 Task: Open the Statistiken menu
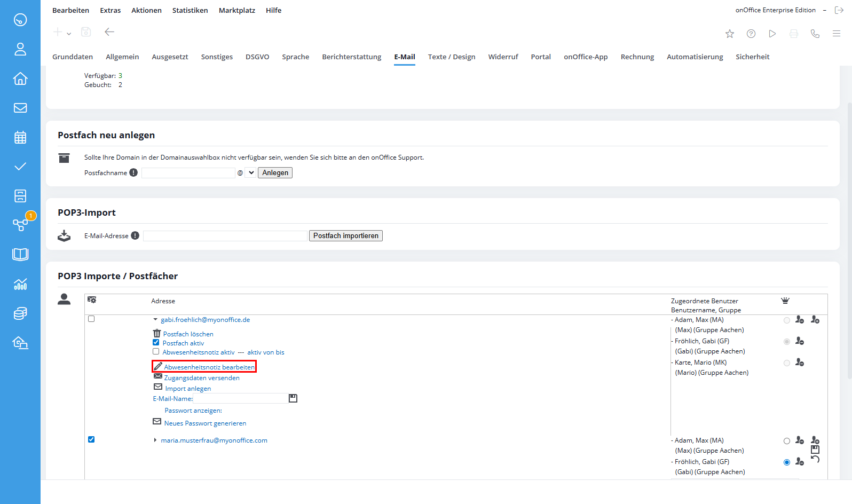[x=190, y=10]
